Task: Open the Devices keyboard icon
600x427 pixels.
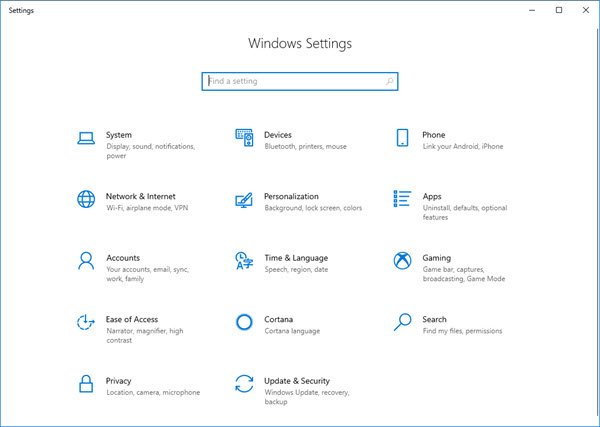Action: [244, 136]
